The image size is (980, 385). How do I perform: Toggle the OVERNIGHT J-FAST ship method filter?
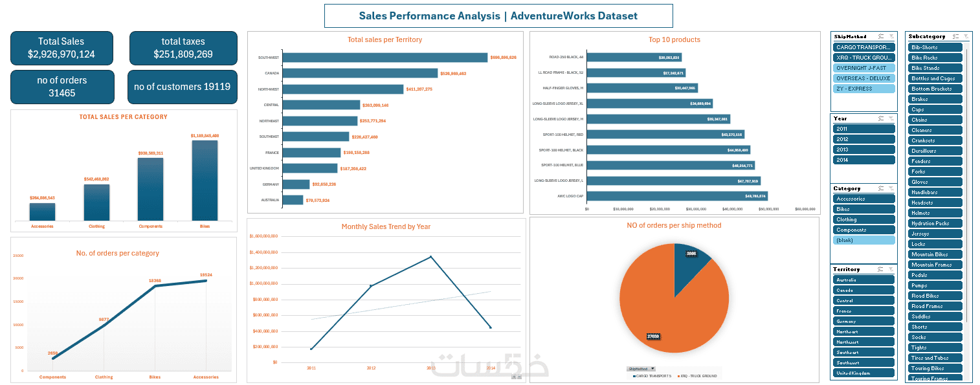[864, 68]
